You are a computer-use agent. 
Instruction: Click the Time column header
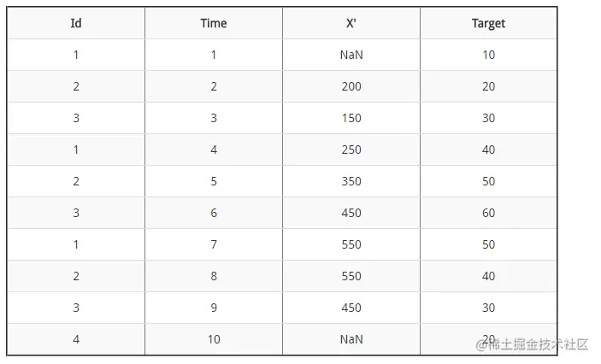tap(214, 23)
